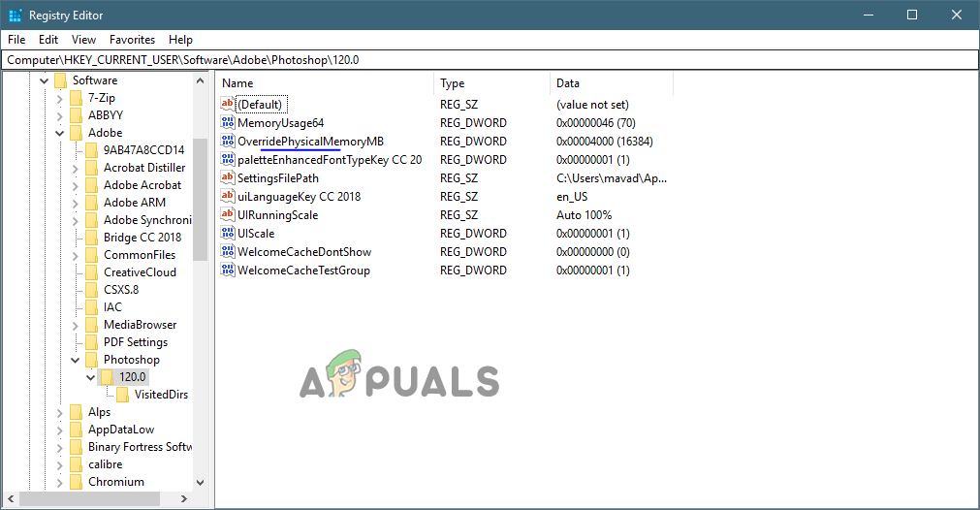
Task: Click the ABBYY folder icon
Action: 77,115
